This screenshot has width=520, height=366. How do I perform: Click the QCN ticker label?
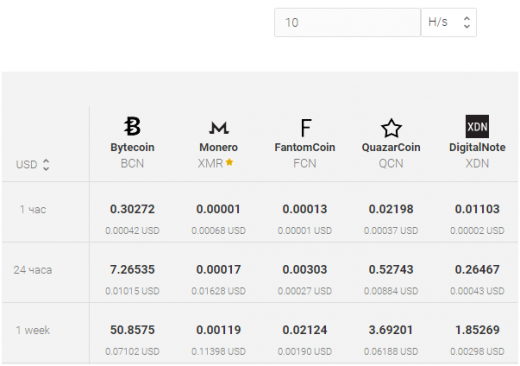[x=391, y=163]
